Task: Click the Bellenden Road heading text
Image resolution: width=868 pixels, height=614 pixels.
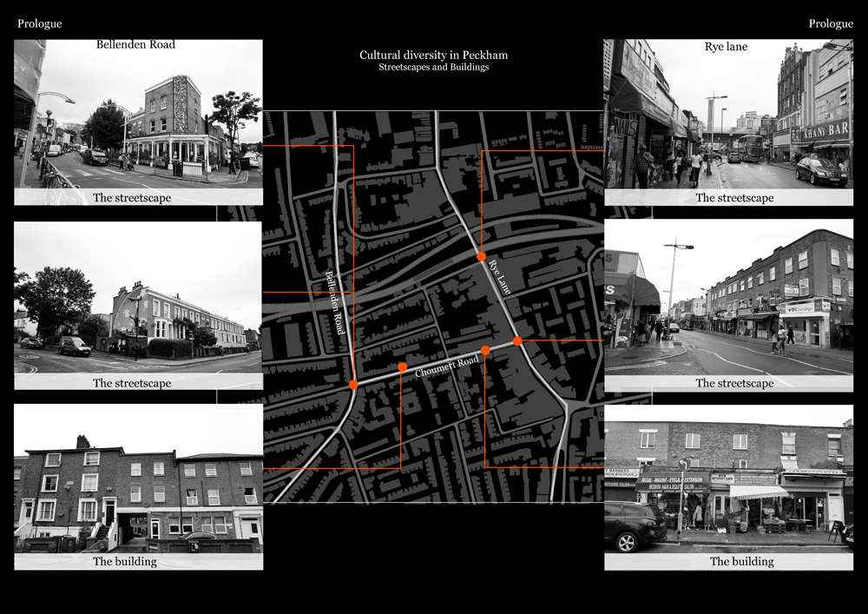Action: [x=135, y=44]
